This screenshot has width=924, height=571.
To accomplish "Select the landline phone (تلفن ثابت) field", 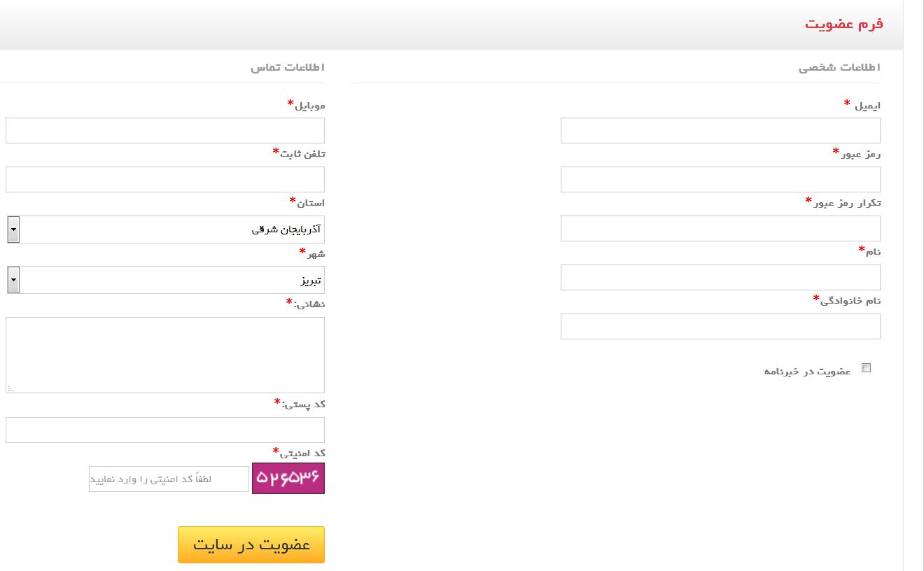I will [165, 180].
